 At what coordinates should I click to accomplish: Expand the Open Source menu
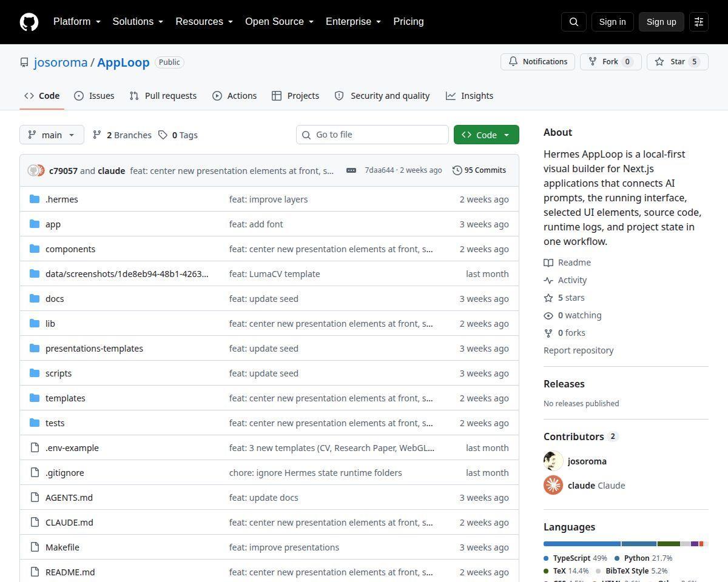click(280, 22)
